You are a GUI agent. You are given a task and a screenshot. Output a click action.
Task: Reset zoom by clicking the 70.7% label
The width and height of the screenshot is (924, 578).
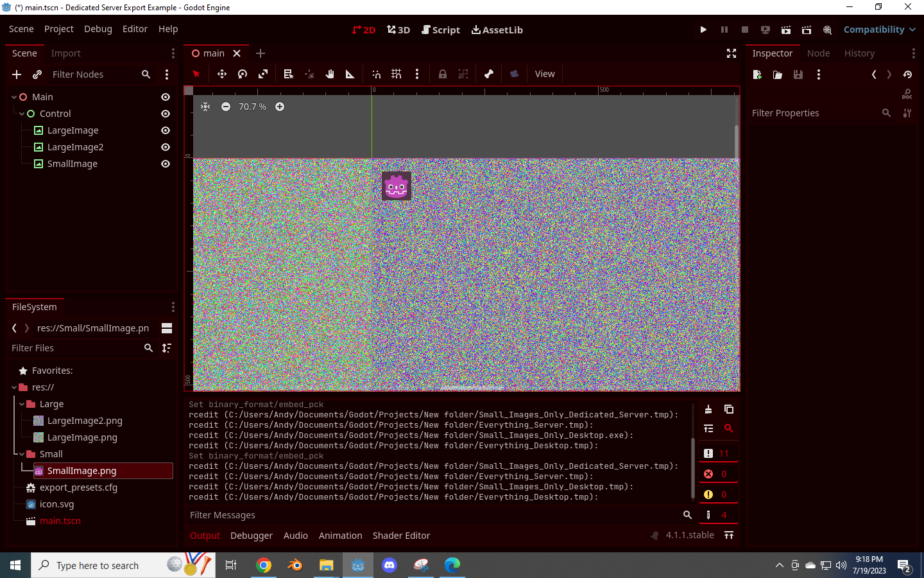[x=252, y=107]
